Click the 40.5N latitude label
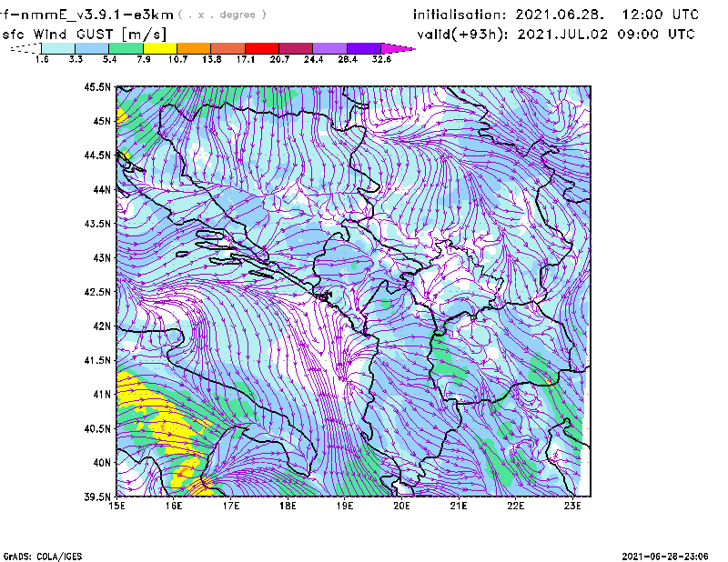 (97, 428)
